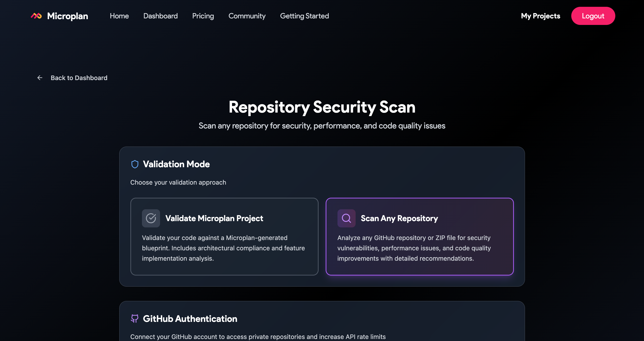Click 'Choose your validation approach' text
The height and width of the screenshot is (341, 644).
[x=178, y=182]
